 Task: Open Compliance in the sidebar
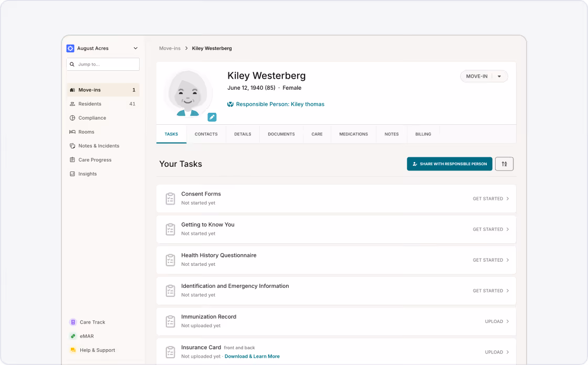(103, 117)
